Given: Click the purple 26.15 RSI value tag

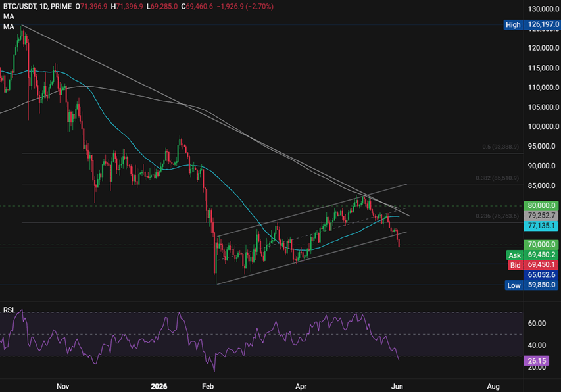Looking at the screenshot, I should [537, 361].
